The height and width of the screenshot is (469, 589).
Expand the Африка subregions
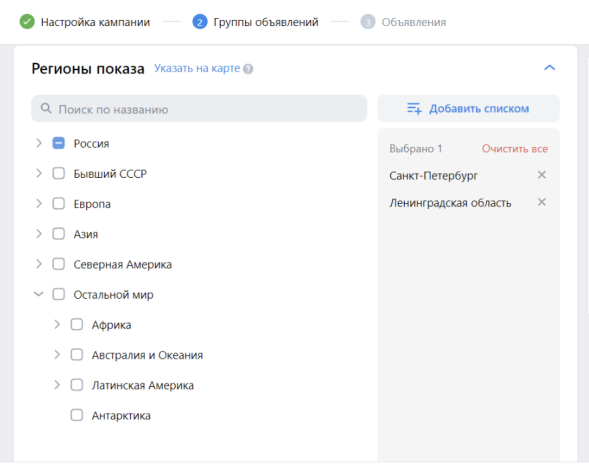(57, 324)
